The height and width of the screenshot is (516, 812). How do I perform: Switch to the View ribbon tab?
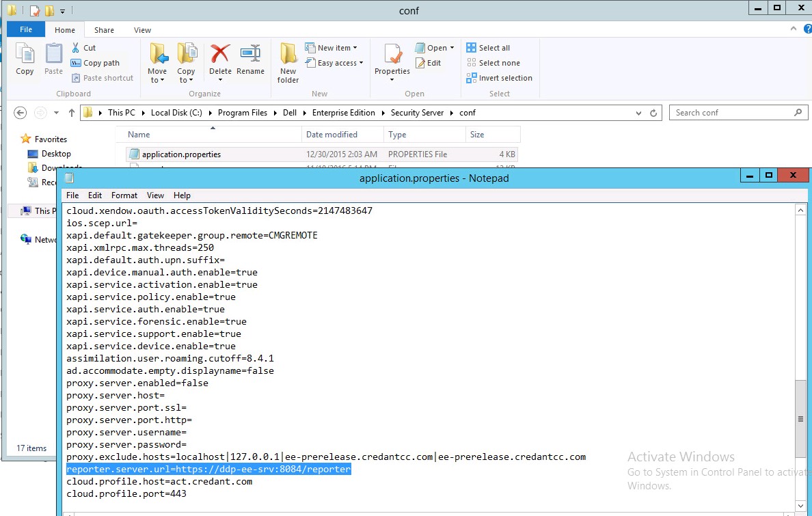(142, 30)
